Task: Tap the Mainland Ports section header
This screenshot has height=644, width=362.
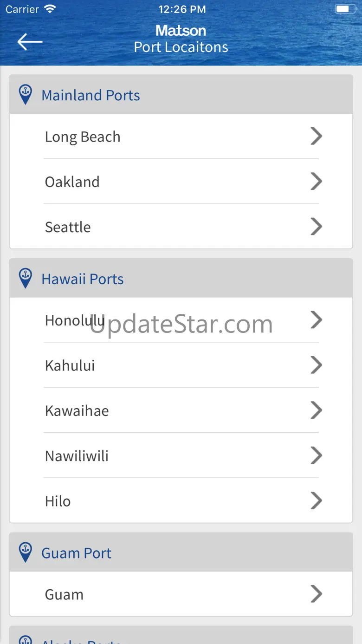Action: tap(91, 95)
